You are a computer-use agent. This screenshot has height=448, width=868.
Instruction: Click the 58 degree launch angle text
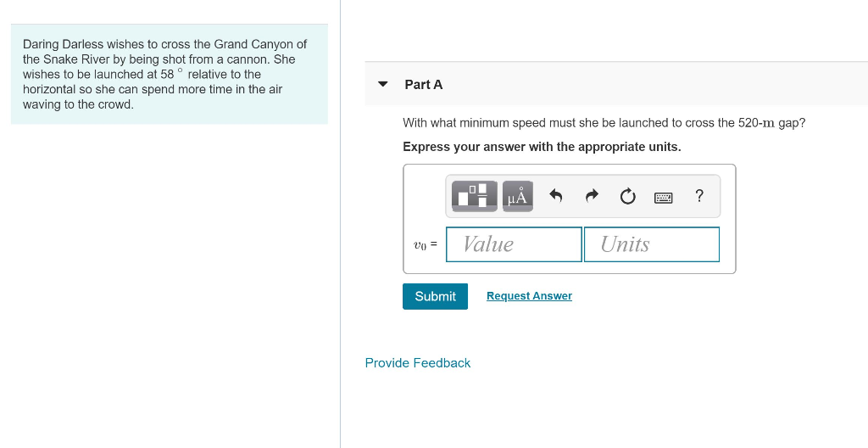pos(172,74)
